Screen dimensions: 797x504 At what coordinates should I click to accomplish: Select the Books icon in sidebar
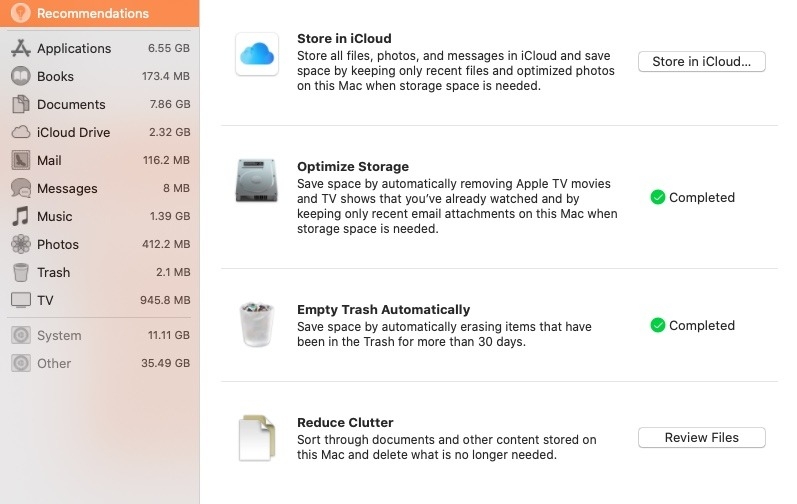pyautogui.click(x=21, y=76)
